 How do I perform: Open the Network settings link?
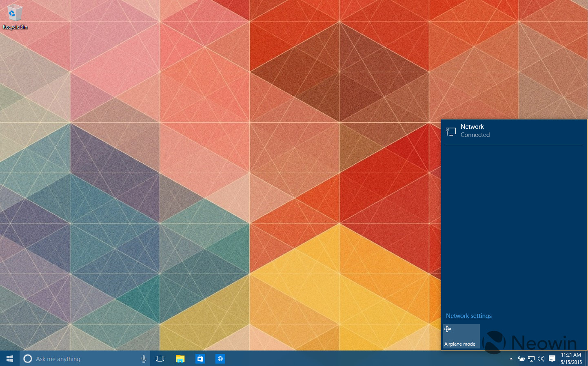click(468, 316)
